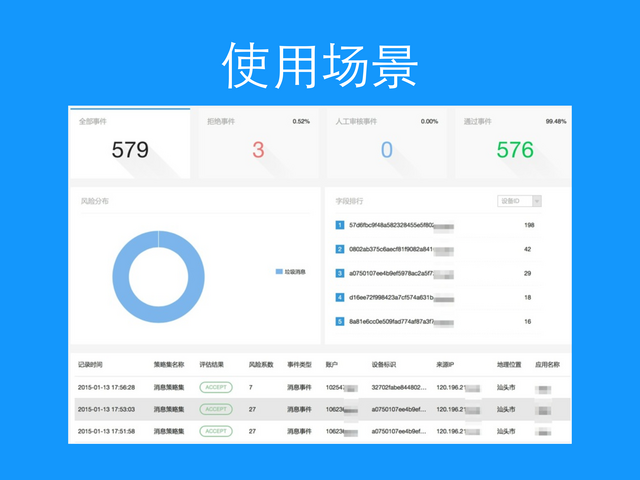640x480 pixels.
Task: Click the count 198 in 字段排行
Action: click(529, 225)
